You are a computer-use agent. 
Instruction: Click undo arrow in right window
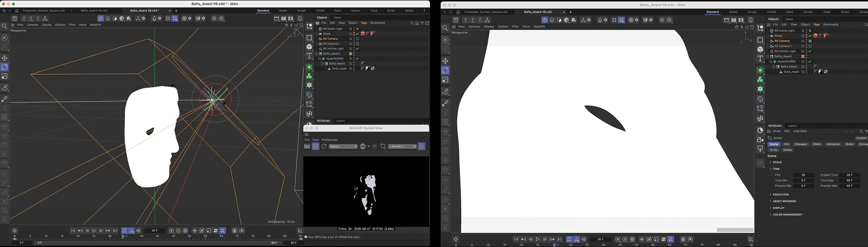[x=445, y=12]
